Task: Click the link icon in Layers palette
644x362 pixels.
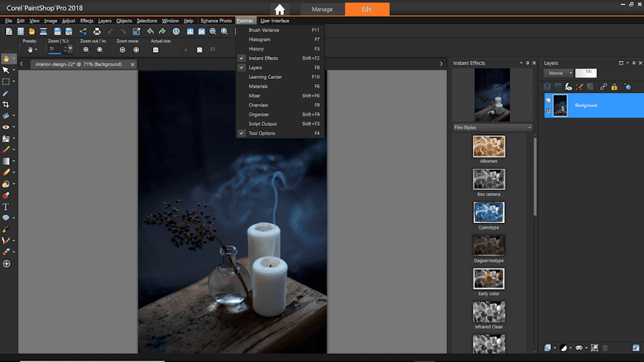Action: 602,87
